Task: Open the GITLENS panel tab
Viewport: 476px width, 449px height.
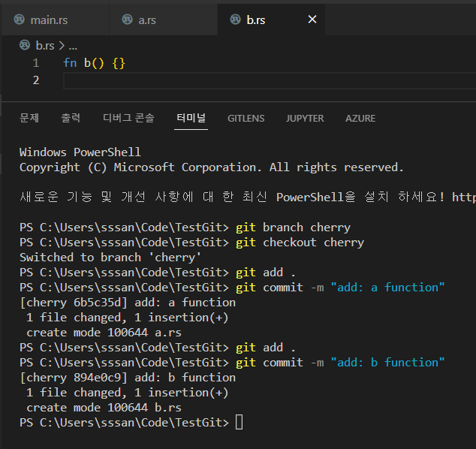Action: pos(246,118)
